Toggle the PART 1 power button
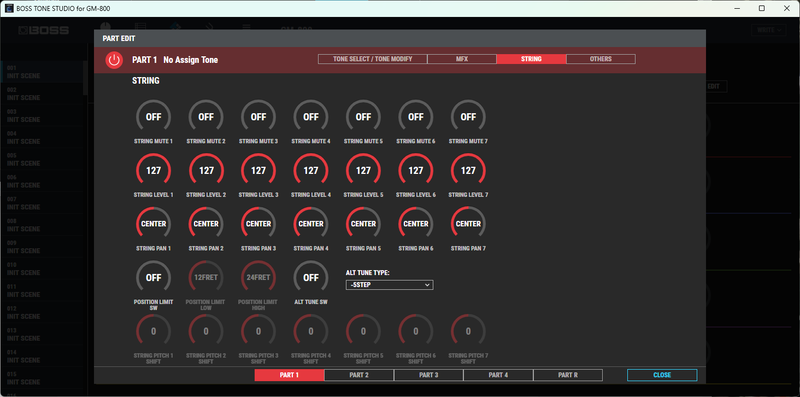 click(x=114, y=60)
